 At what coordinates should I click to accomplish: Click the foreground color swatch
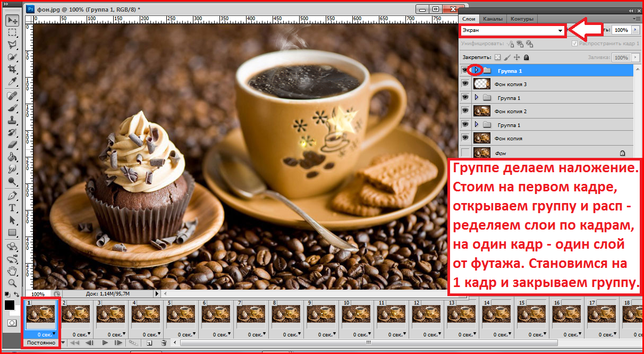10,305
